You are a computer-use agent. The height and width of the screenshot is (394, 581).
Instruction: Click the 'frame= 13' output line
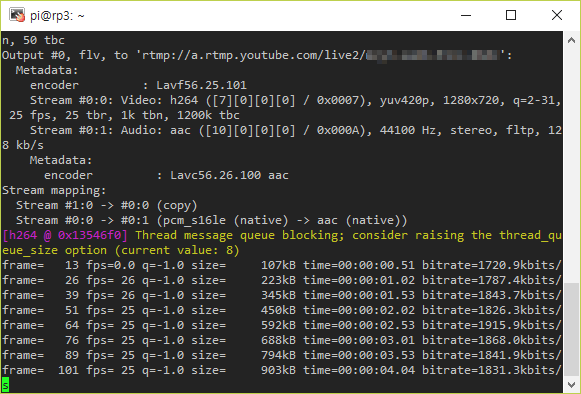coord(282,265)
